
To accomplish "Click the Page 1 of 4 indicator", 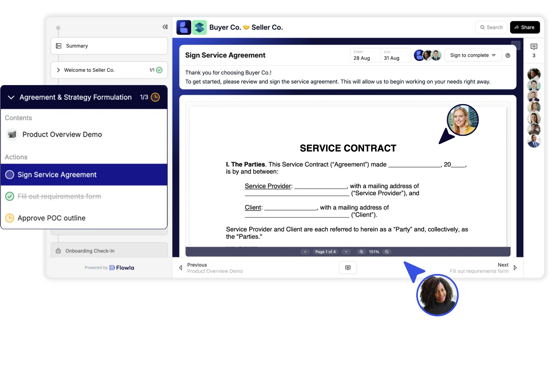I will point(325,252).
